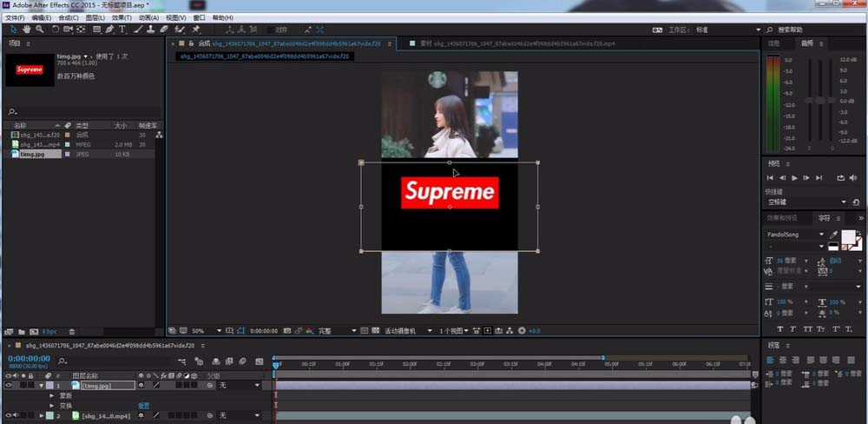Open the composition mini-flowchart icon in timeline
Screen dimensions: 868x424
pos(182,361)
